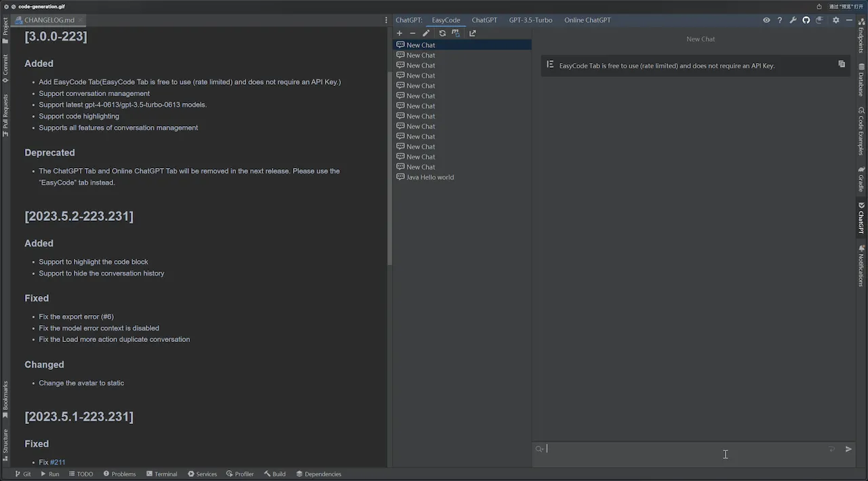This screenshot has height=481, width=868.
Task: Open the Git tool window
Action: [x=23, y=474]
